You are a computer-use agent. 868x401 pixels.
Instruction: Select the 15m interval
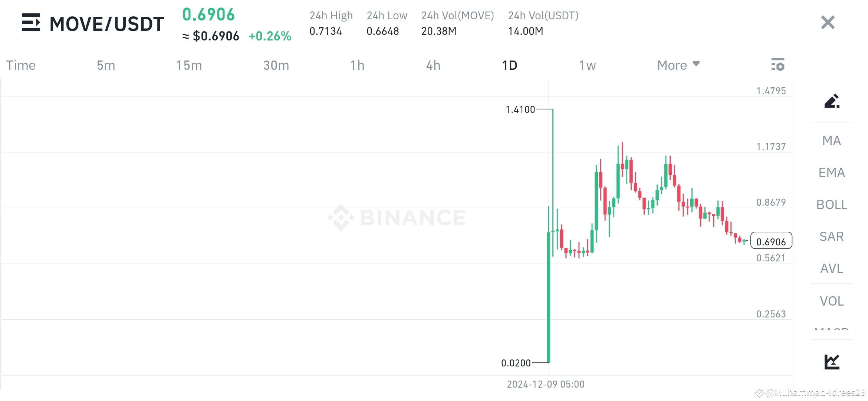(189, 65)
